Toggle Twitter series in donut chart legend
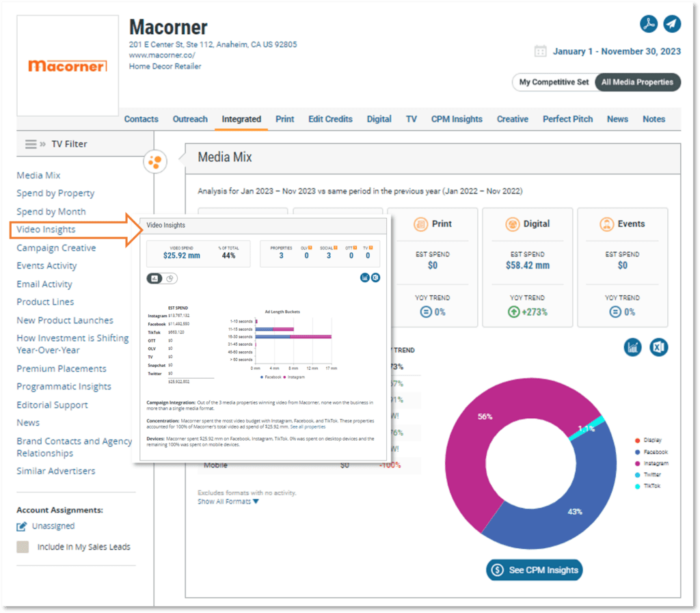The height and width of the screenshot is (613, 700). [x=648, y=475]
